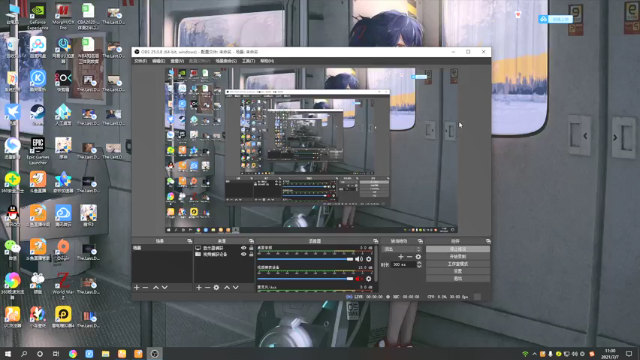Remove the selected scene with the minus button
Viewport: 640px width, 360px height.
tap(145, 288)
